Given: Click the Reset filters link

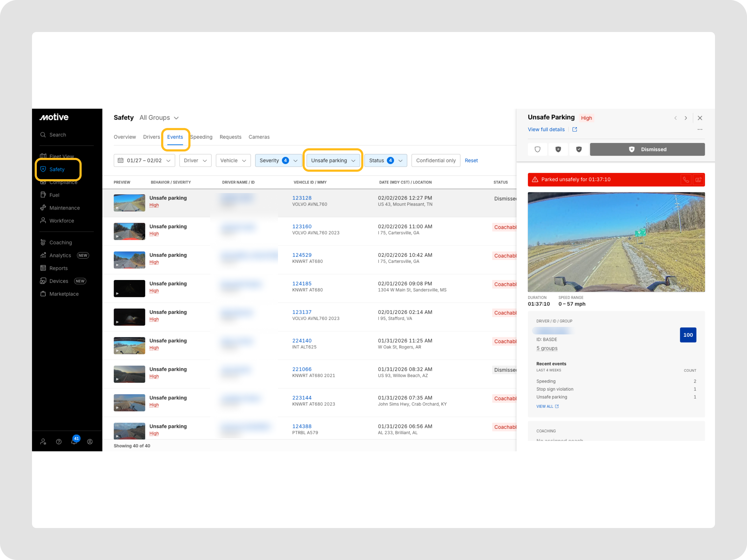Looking at the screenshot, I should tap(471, 160).
